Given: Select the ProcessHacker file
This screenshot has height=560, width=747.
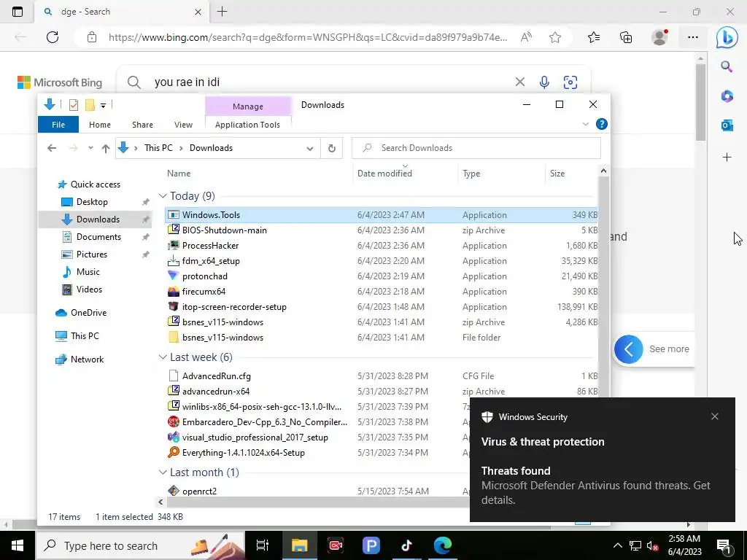Looking at the screenshot, I should pos(210,246).
